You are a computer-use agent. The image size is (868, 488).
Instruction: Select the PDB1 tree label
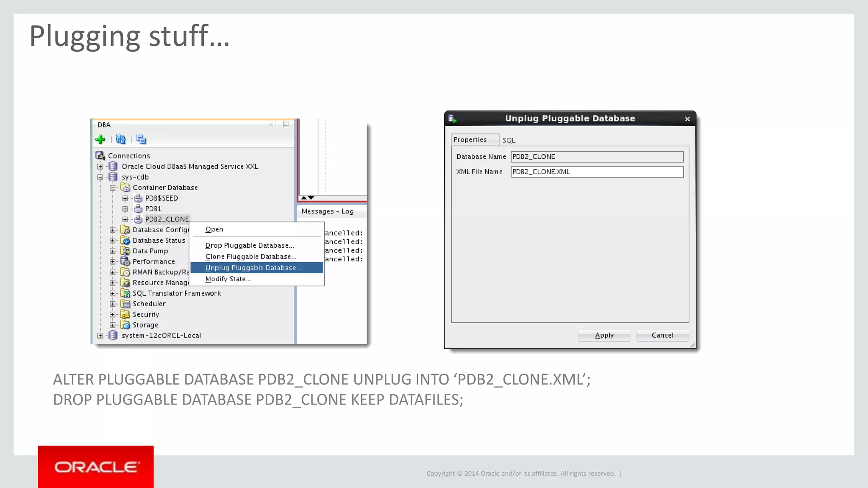point(153,209)
